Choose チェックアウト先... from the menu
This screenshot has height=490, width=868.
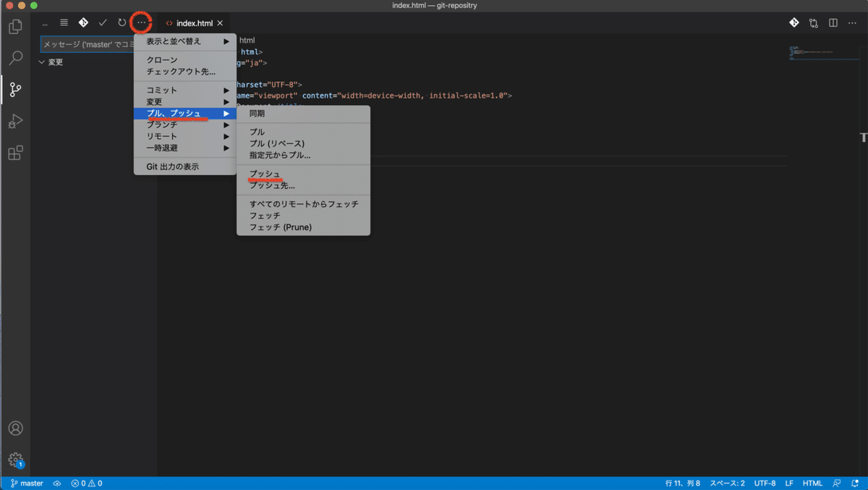point(185,72)
